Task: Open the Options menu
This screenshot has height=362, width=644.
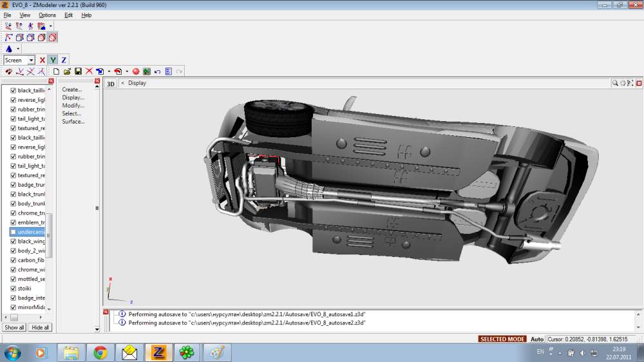Action: (47, 15)
